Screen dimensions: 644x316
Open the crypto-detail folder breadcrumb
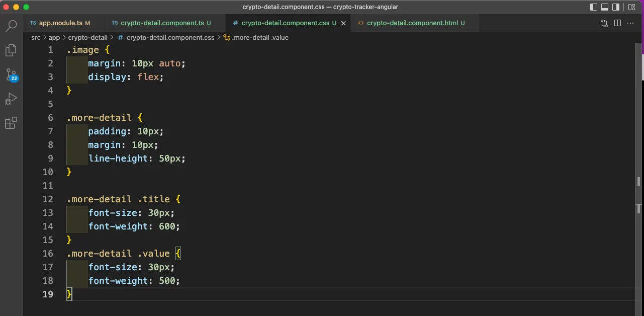[x=88, y=38]
